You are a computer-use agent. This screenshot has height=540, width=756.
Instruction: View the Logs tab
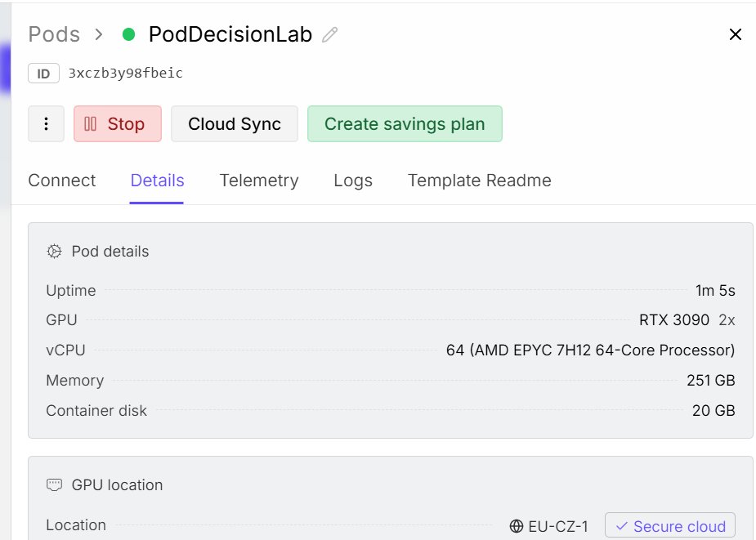[x=353, y=181]
